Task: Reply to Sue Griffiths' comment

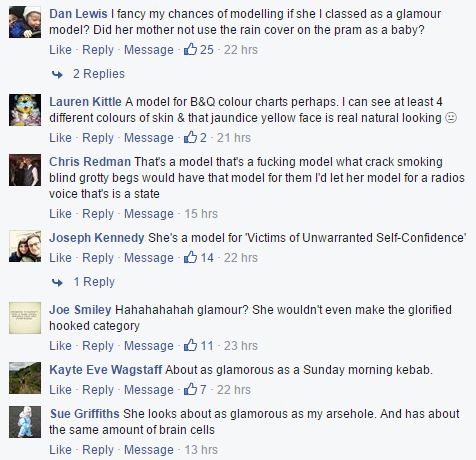Action: click(98, 450)
